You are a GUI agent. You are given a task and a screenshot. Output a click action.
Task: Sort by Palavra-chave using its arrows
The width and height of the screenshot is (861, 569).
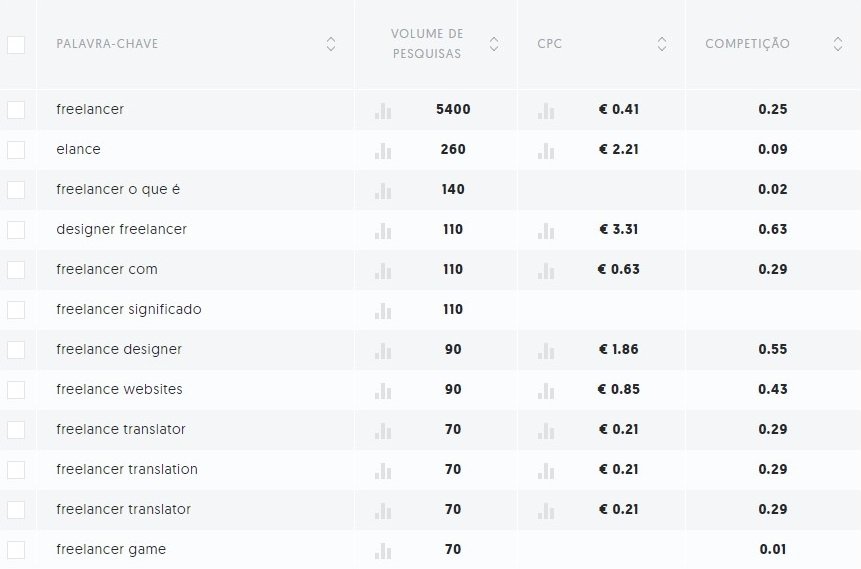tap(331, 44)
